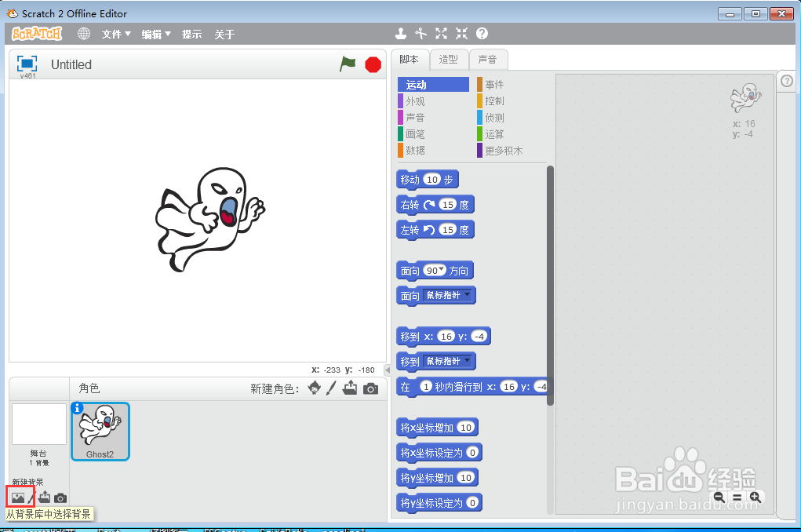Click the Untitled project name
Viewport: 801px width, 532px height.
coord(71,64)
